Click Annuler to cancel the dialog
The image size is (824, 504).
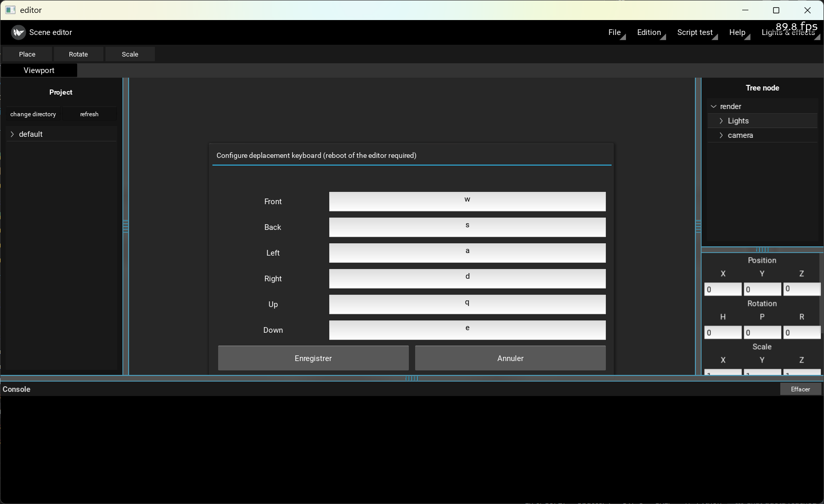pos(510,358)
